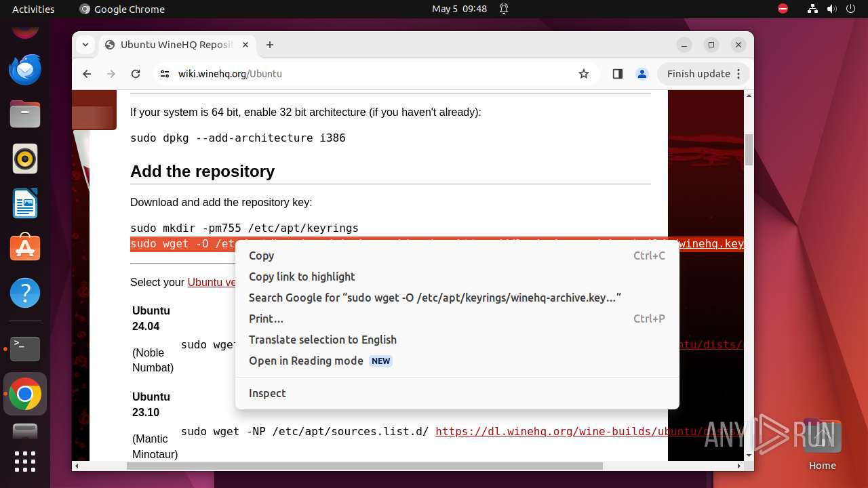This screenshot has height=488, width=868.
Task: Click the sudo dpkg --add-architecture i386 command
Action: tap(238, 138)
